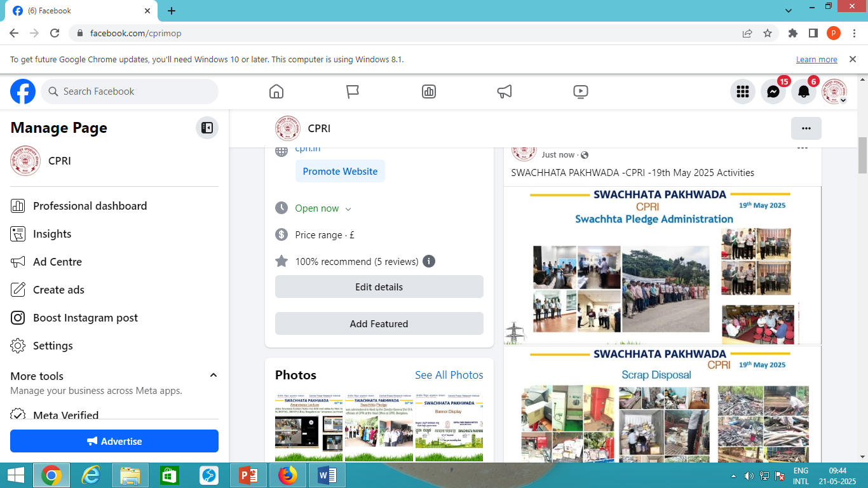
Task: Click the three-dots button beside CPRI header
Action: pos(806,128)
